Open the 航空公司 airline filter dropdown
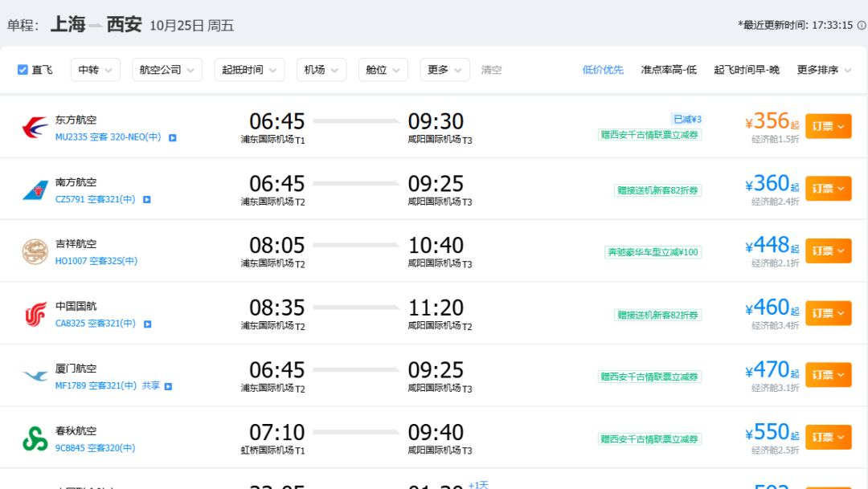The height and width of the screenshot is (489, 868). point(167,70)
